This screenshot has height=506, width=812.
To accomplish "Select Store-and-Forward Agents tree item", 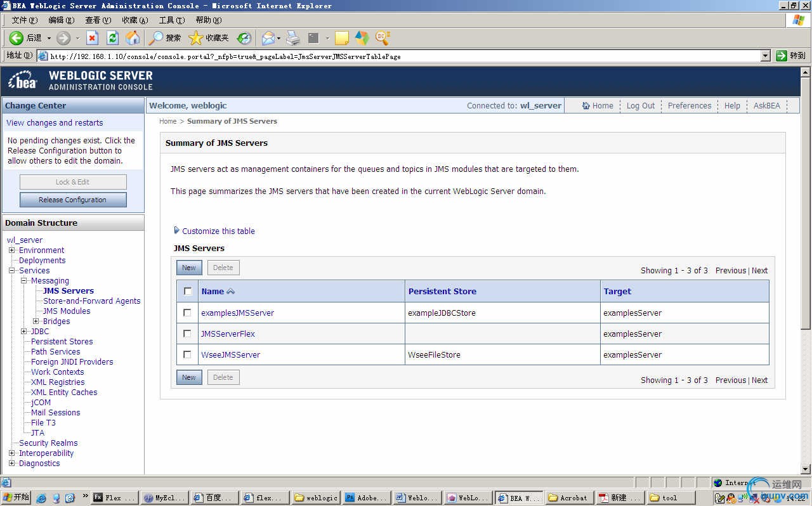I will pyautogui.click(x=92, y=301).
